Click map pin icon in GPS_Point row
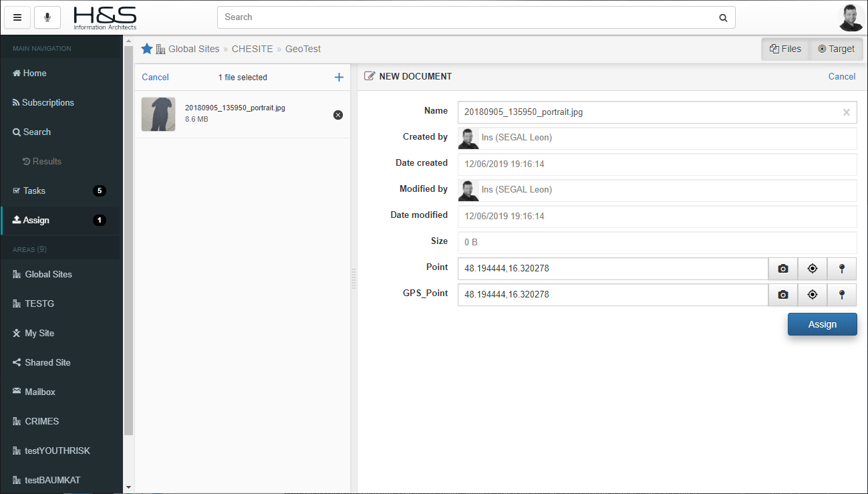This screenshot has height=494, width=868. [842, 295]
